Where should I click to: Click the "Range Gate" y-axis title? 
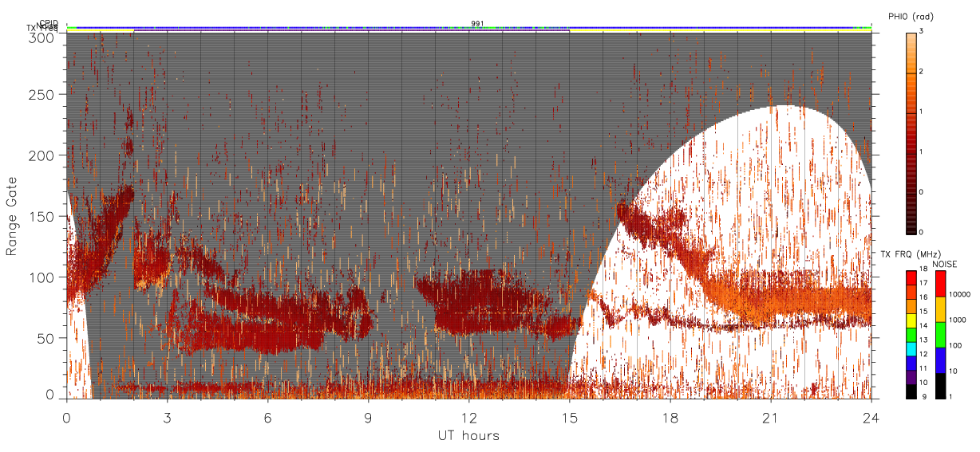pyautogui.click(x=12, y=217)
